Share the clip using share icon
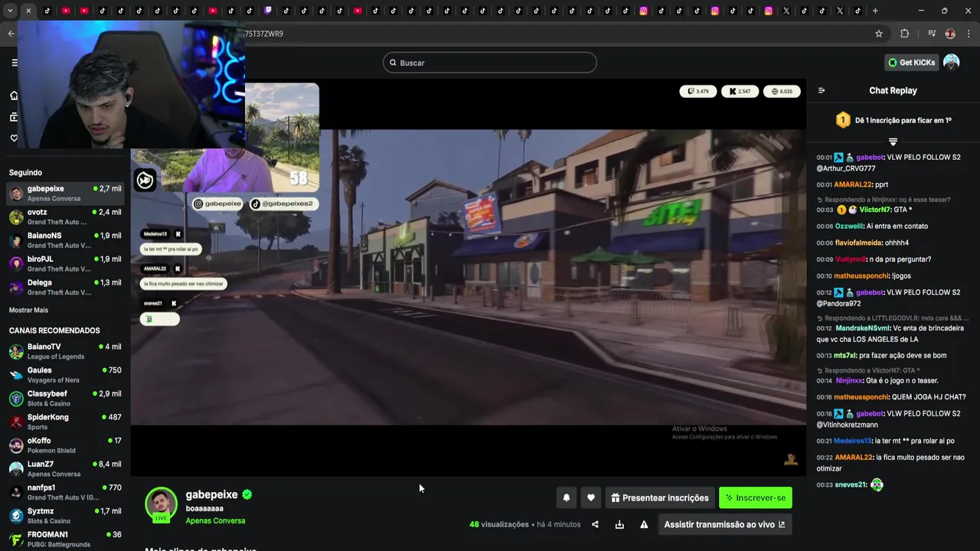This screenshot has height=551, width=980. pyautogui.click(x=596, y=524)
